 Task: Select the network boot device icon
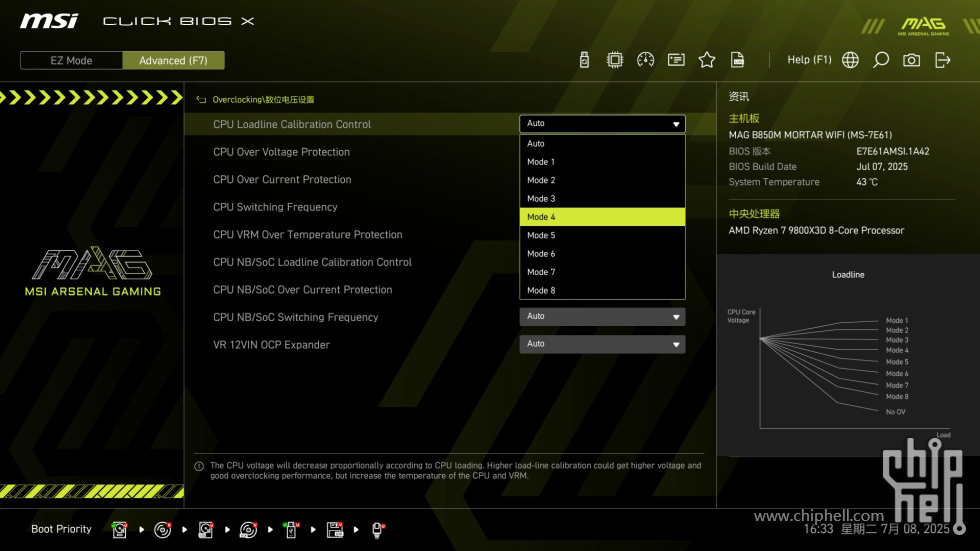[378, 530]
